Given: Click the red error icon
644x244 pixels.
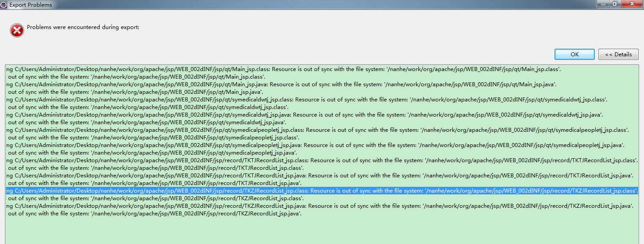Looking at the screenshot, I should click(17, 30).
